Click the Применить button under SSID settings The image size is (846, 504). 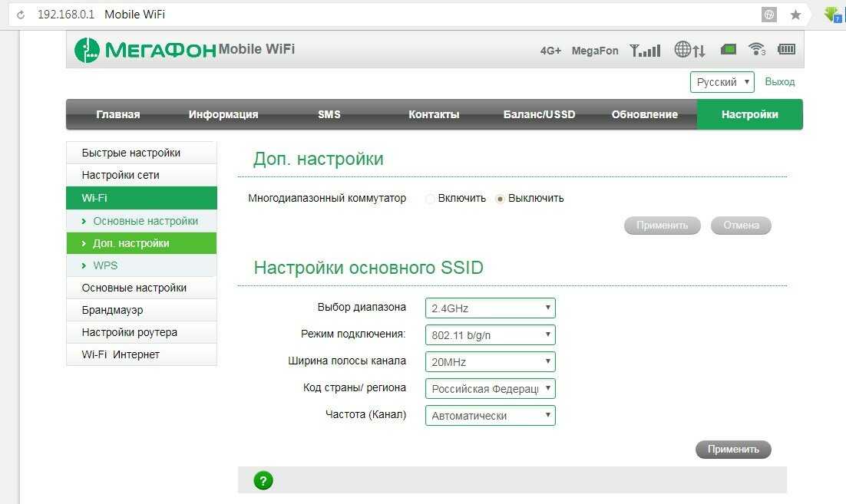732,450
